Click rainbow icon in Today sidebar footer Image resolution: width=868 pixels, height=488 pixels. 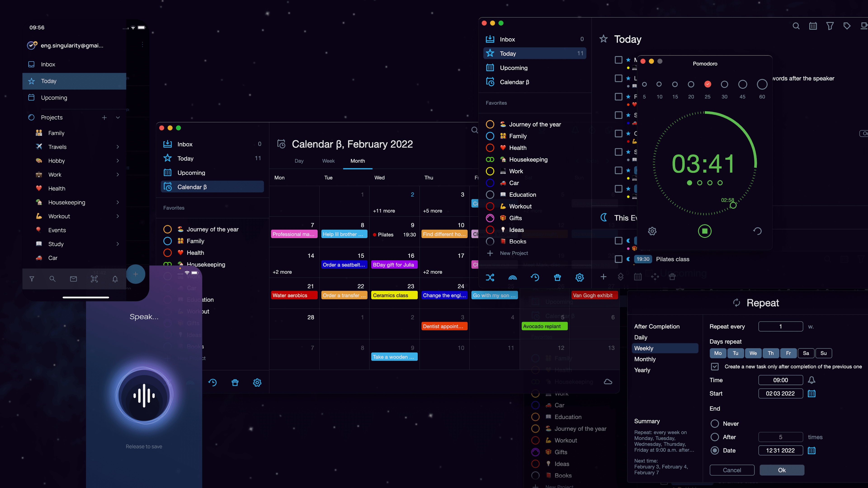pyautogui.click(x=512, y=277)
